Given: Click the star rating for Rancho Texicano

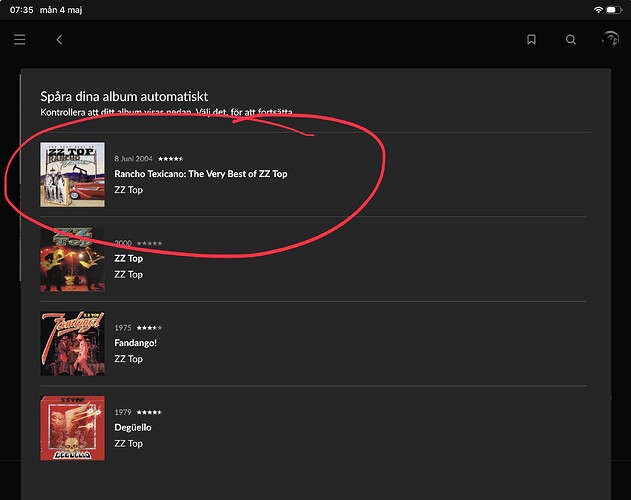Looking at the screenshot, I should pyautogui.click(x=171, y=159).
